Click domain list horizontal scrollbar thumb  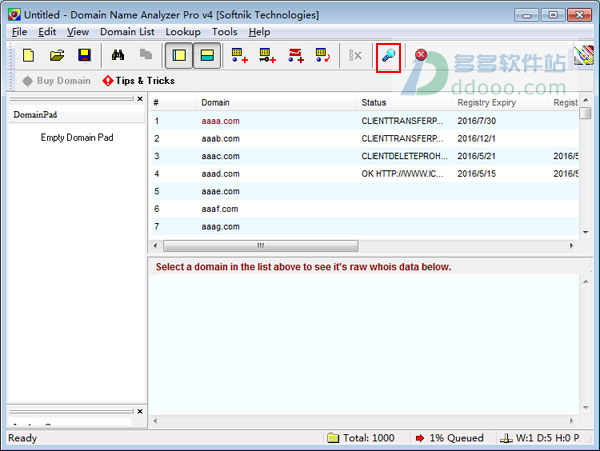(x=261, y=246)
